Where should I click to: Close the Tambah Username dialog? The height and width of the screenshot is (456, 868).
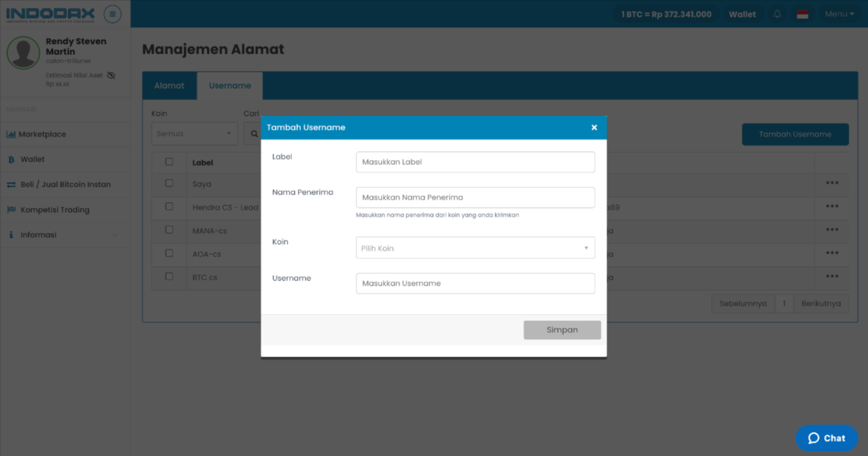[594, 128]
